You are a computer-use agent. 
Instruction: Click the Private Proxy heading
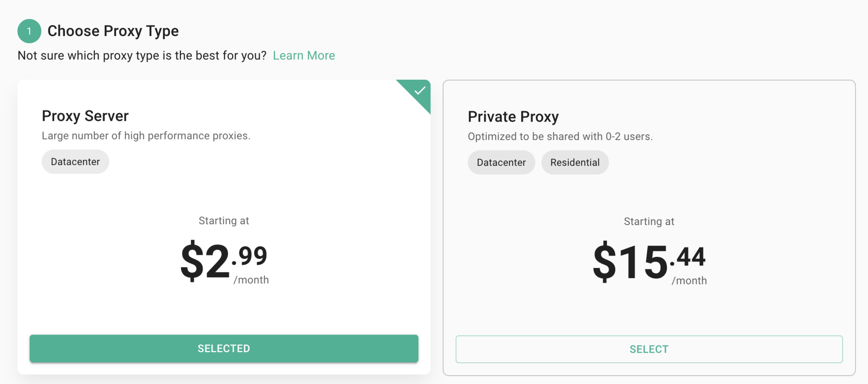(513, 117)
